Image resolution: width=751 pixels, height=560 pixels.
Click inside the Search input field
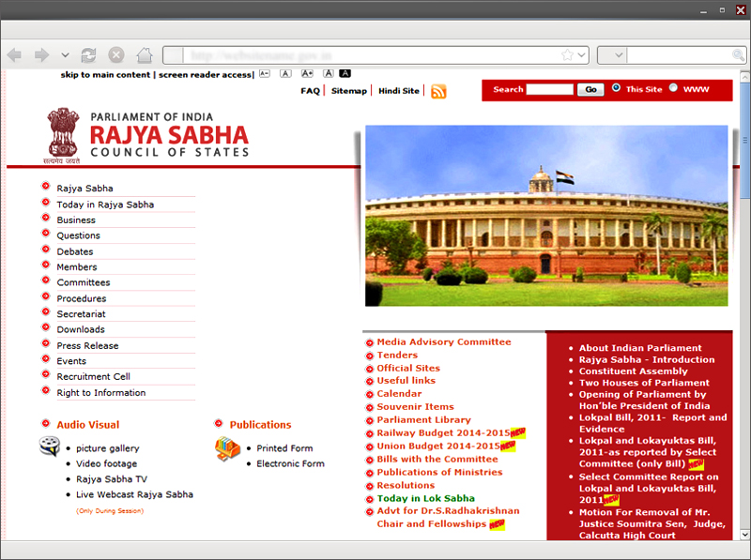pos(548,89)
